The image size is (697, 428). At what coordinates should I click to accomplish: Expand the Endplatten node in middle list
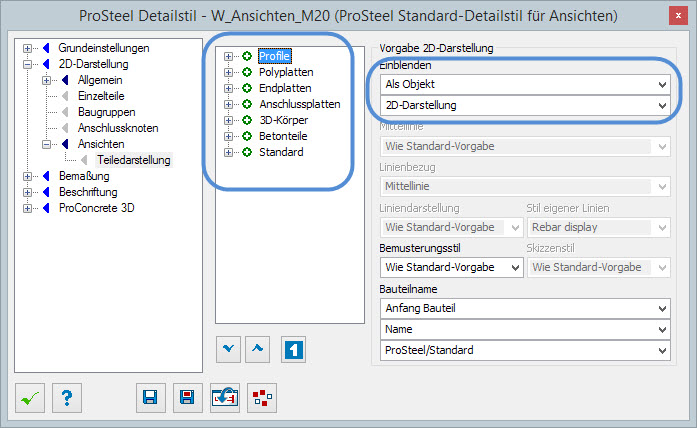(228, 88)
